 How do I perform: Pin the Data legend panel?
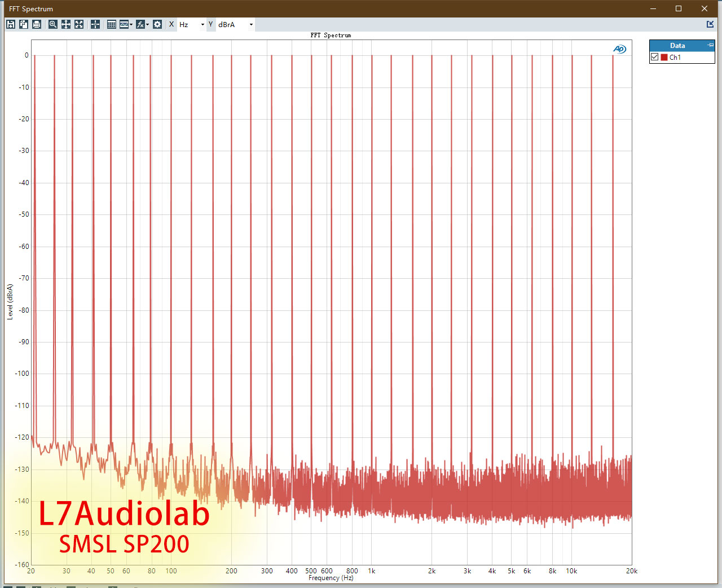click(710, 45)
